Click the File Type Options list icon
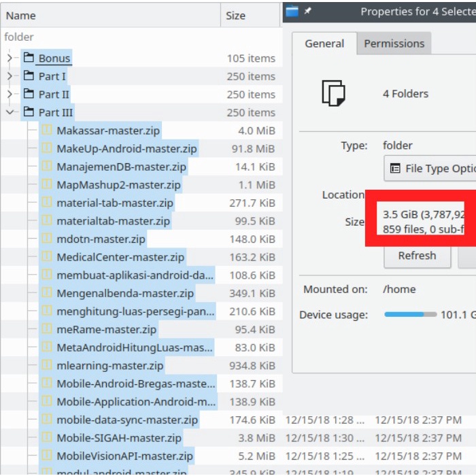The width and height of the screenshot is (476, 476). coord(395,168)
